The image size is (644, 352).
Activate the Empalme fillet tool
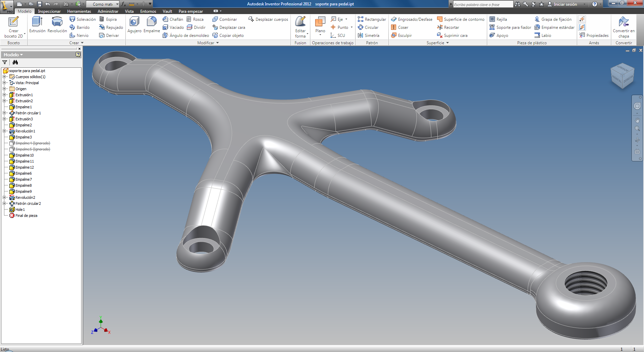pos(152,25)
